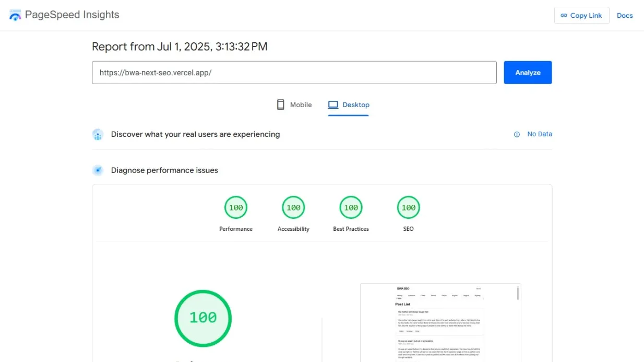This screenshot has height=362, width=644.
Task: Click the page screenshot thumbnail
Action: pos(440,322)
